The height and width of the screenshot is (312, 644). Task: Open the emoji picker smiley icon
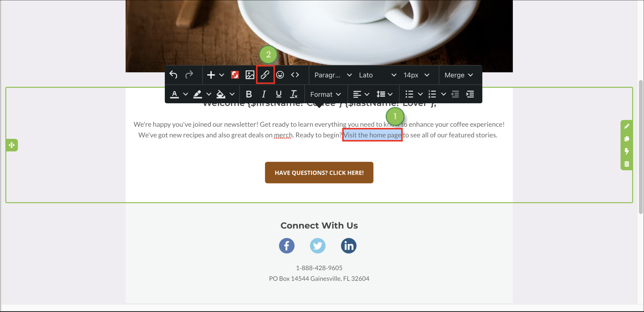pyautogui.click(x=280, y=75)
